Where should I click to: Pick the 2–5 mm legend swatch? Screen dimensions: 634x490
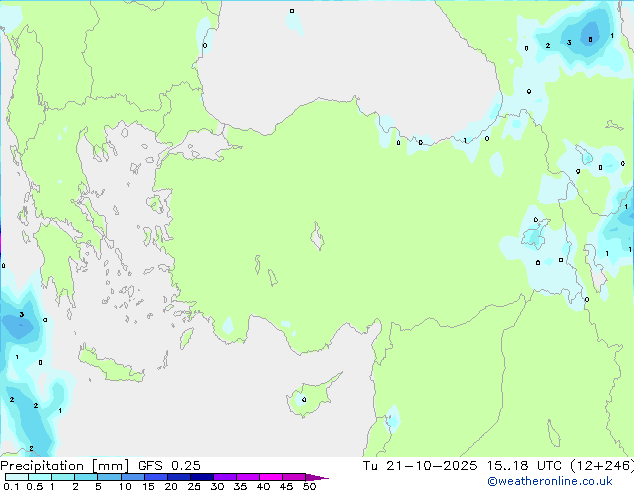(x=86, y=477)
